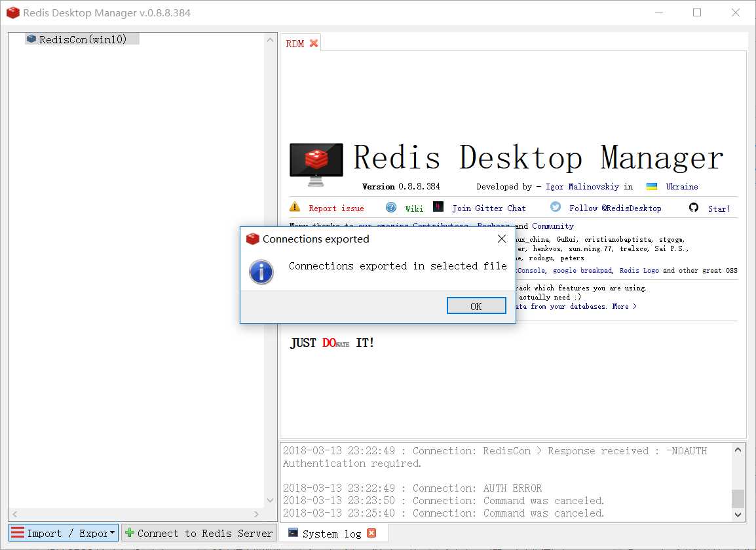Image resolution: width=756 pixels, height=550 pixels.
Task: Click the blue information icon in dialog
Action: [261, 271]
